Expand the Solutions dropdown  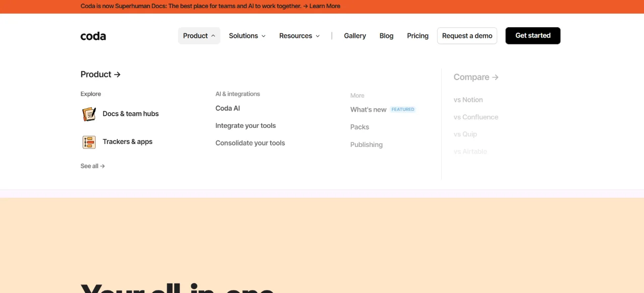(247, 36)
